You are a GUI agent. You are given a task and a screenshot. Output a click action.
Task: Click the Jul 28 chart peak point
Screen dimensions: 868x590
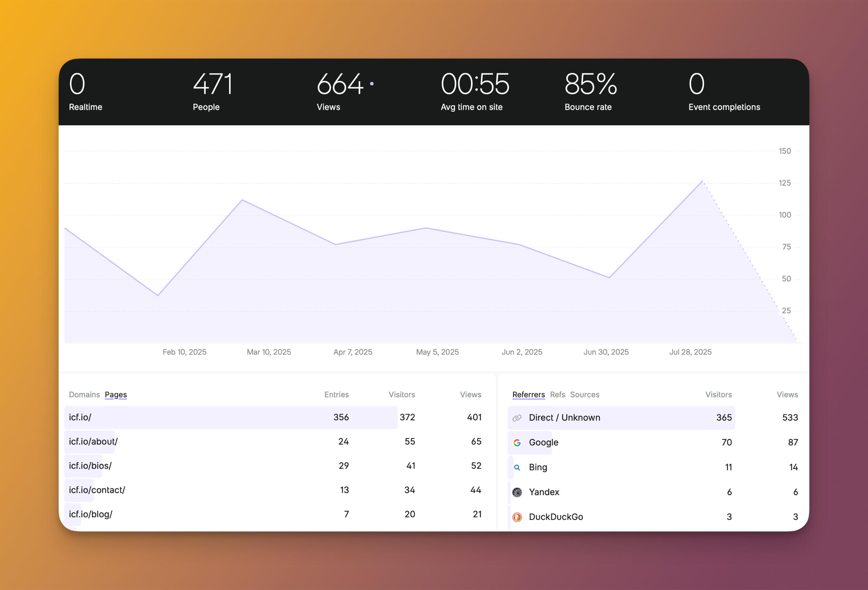703,181
